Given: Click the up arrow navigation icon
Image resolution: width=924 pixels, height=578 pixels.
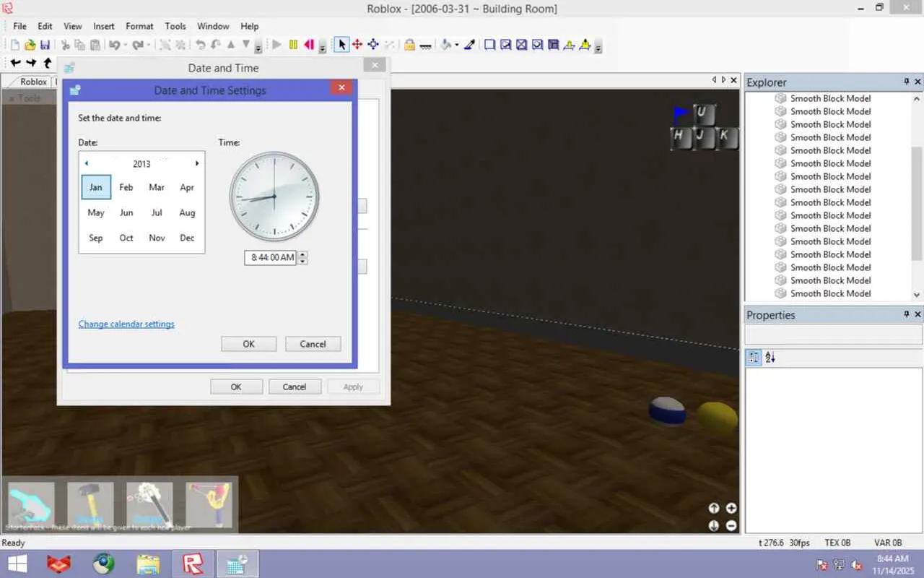Looking at the screenshot, I should tap(47, 63).
